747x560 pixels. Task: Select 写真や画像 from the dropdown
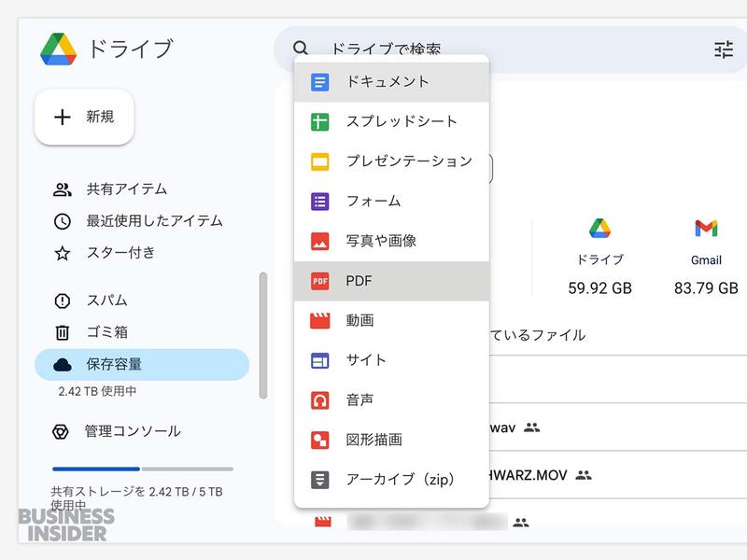pyautogui.click(x=383, y=240)
